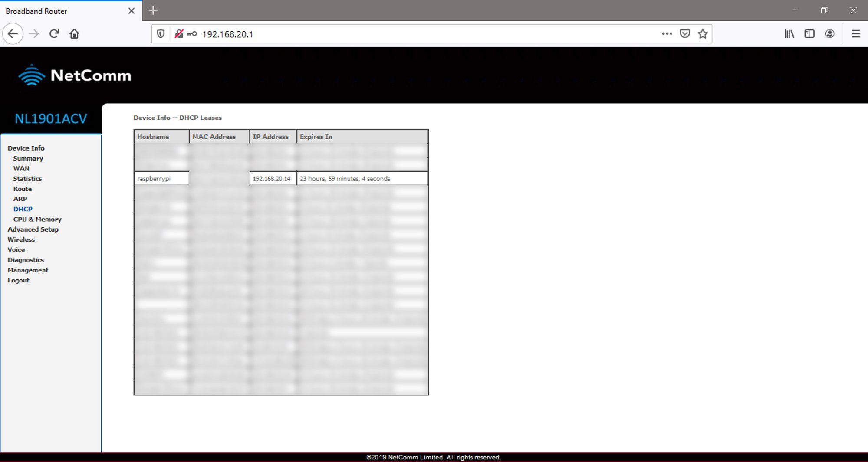Open the hamburger application menu

(856, 34)
